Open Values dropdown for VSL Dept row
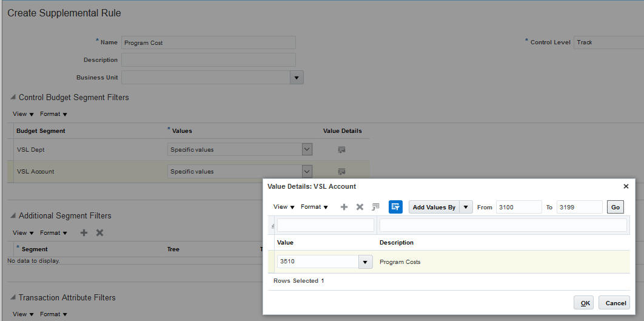 click(x=307, y=149)
